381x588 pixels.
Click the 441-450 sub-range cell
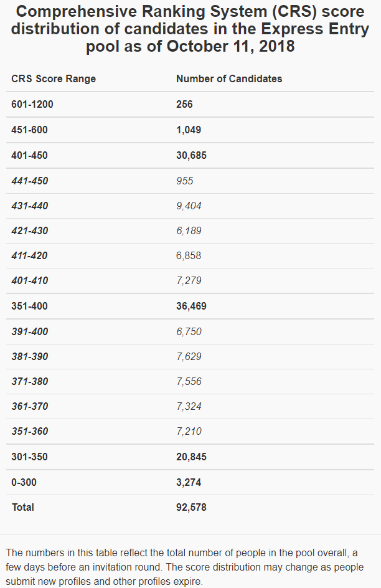(29, 181)
